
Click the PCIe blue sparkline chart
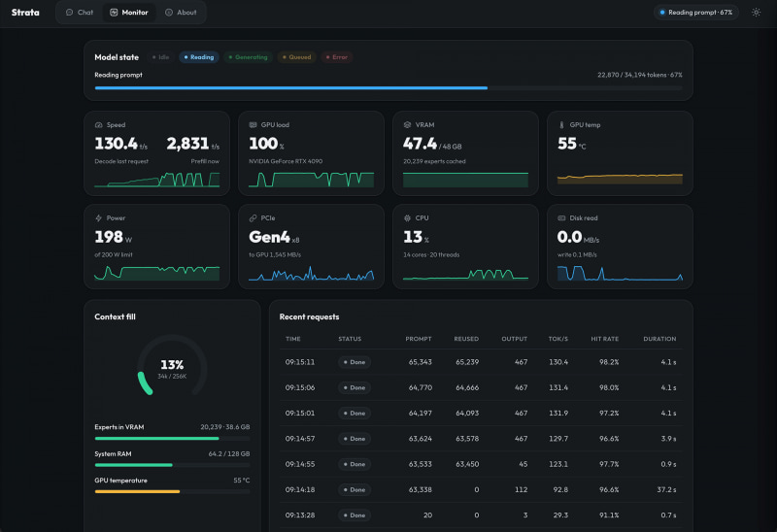point(311,274)
